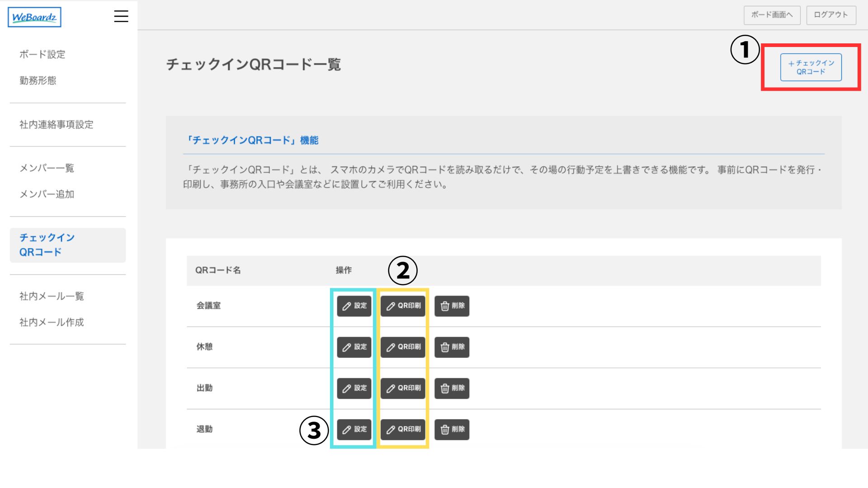Open the hamburger menu icon
This screenshot has width=868, height=488.
[x=121, y=17]
